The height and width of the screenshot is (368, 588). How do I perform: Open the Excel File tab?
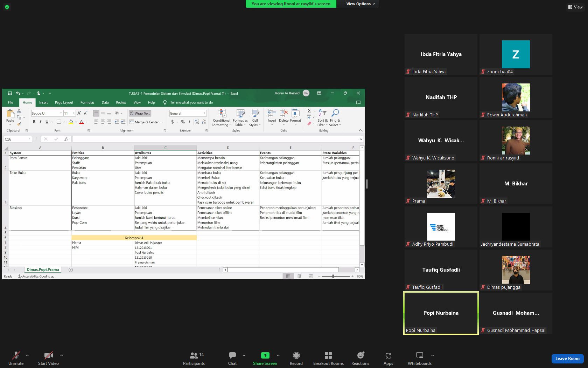point(10,103)
